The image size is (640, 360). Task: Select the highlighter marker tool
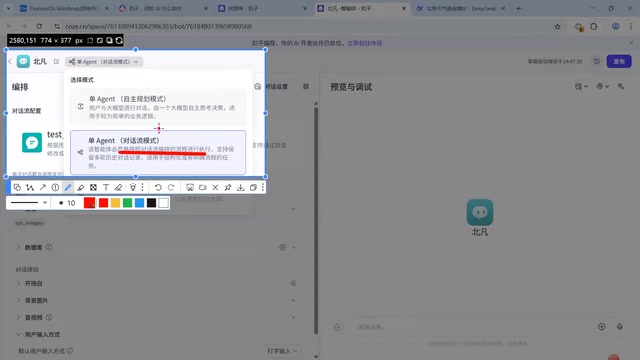80,187
